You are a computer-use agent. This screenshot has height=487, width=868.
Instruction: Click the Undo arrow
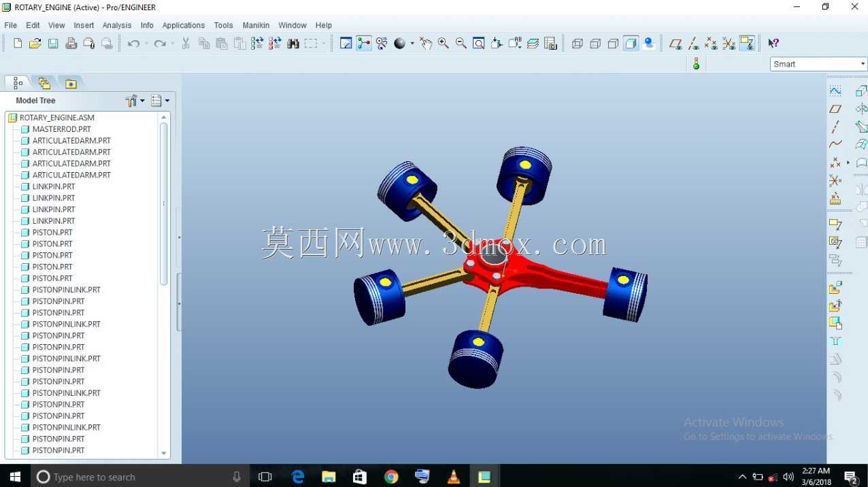(133, 44)
